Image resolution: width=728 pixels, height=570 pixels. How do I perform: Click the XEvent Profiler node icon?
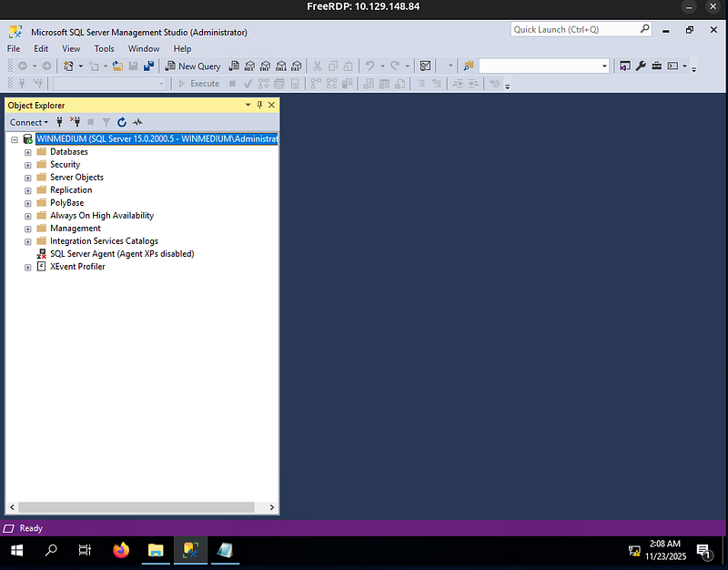tap(41, 266)
